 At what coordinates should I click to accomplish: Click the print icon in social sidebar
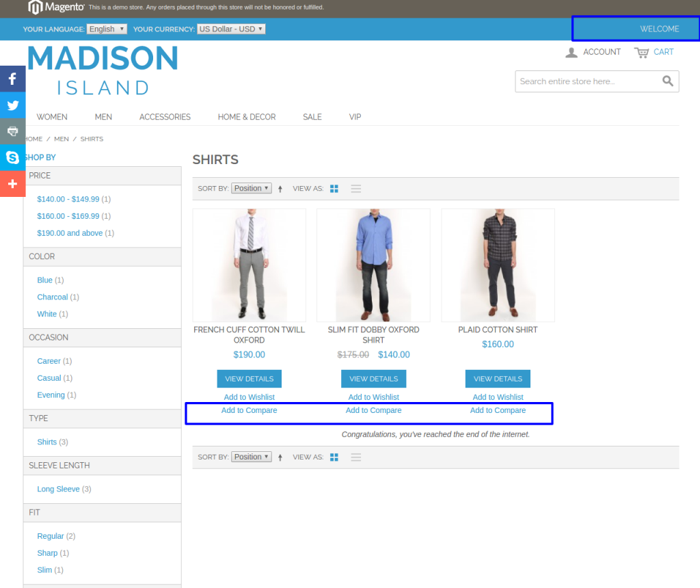point(12,131)
